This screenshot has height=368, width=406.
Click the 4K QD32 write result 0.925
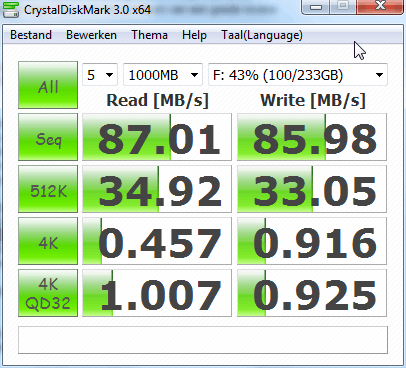(x=312, y=293)
